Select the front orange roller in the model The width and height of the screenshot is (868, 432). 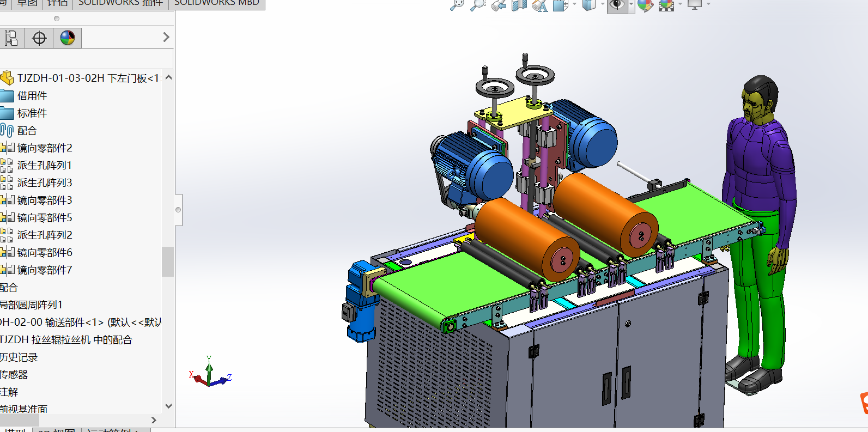click(x=527, y=240)
